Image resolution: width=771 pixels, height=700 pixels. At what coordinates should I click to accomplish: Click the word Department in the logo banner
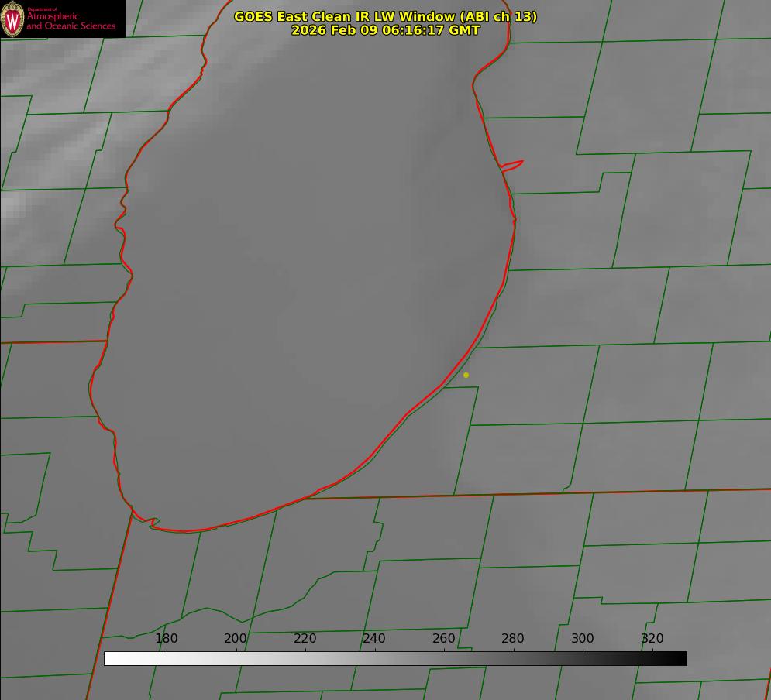tap(42, 9)
